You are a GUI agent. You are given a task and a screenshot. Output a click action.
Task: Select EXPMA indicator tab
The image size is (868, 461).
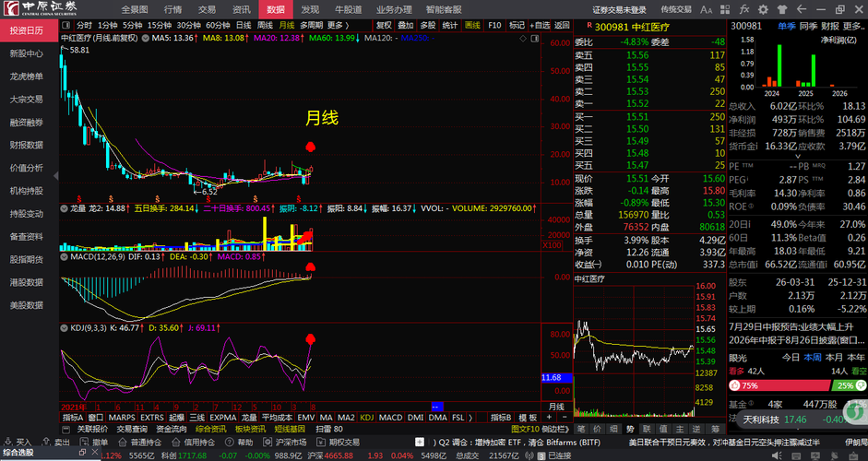coord(222,418)
